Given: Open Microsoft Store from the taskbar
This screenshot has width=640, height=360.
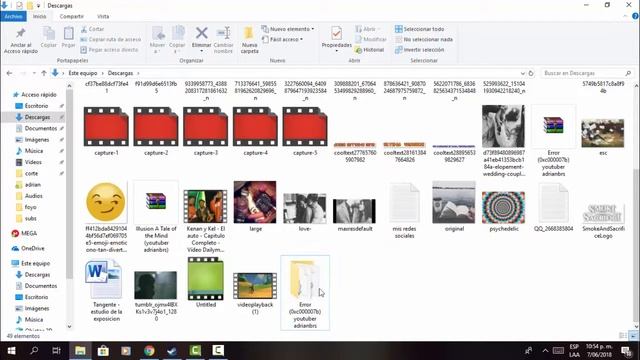Looking at the screenshot, I should click(103, 351).
